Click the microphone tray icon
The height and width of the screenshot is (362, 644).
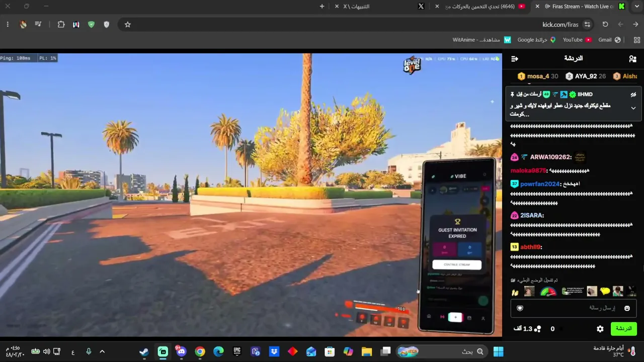(x=89, y=351)
